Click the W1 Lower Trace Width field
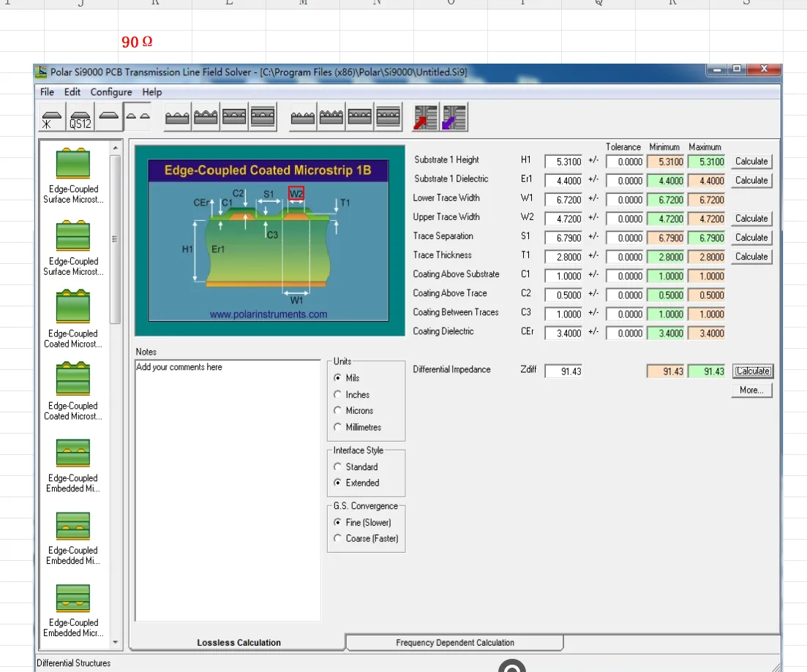 [x=563, y=200]
